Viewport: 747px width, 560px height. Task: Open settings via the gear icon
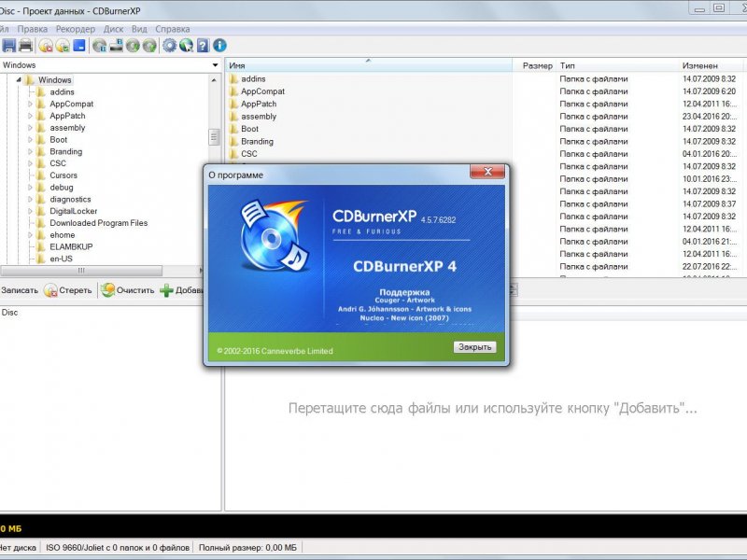coord(169,46)
